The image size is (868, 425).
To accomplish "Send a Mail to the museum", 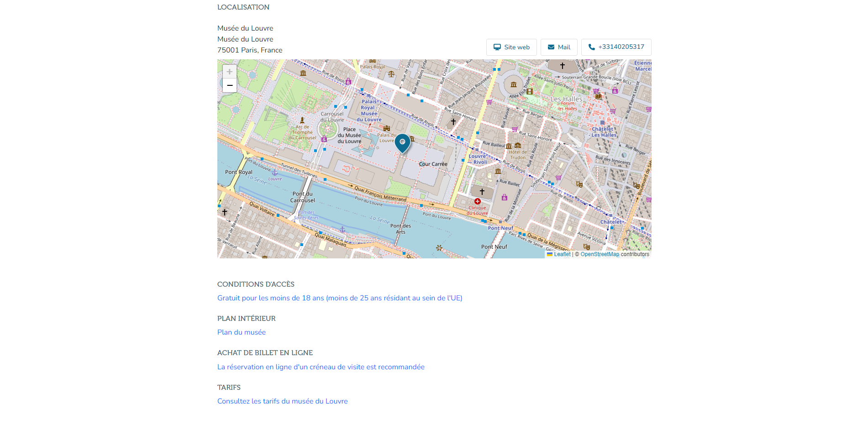I will pyautogui.click(x=559, y=47).
